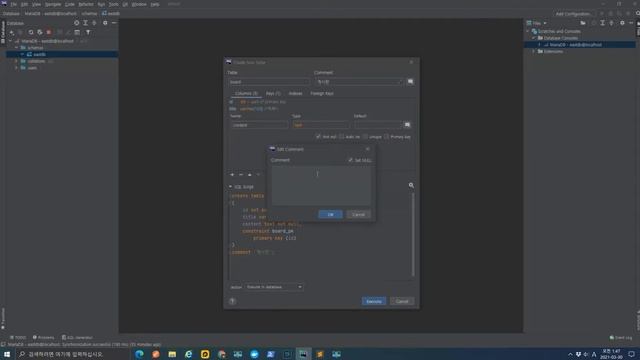
Task: Add a new column with plus icon
Action: click(x=232, y=175)
